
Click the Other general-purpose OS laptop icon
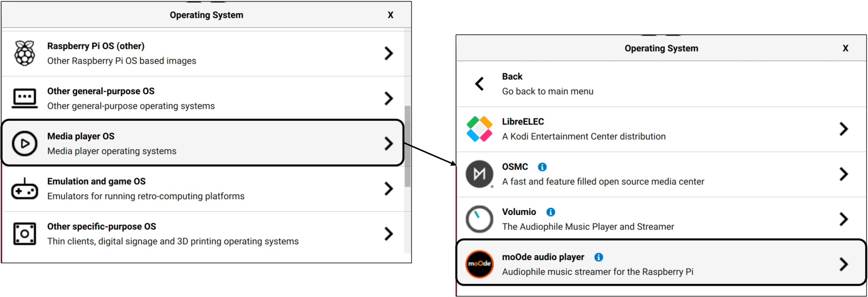click(24, 97)
